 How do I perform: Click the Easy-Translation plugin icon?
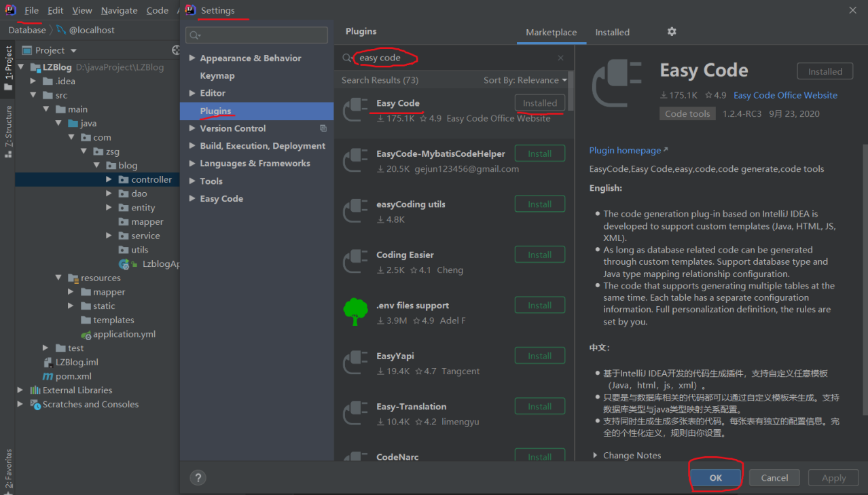[x=355, y=414]
